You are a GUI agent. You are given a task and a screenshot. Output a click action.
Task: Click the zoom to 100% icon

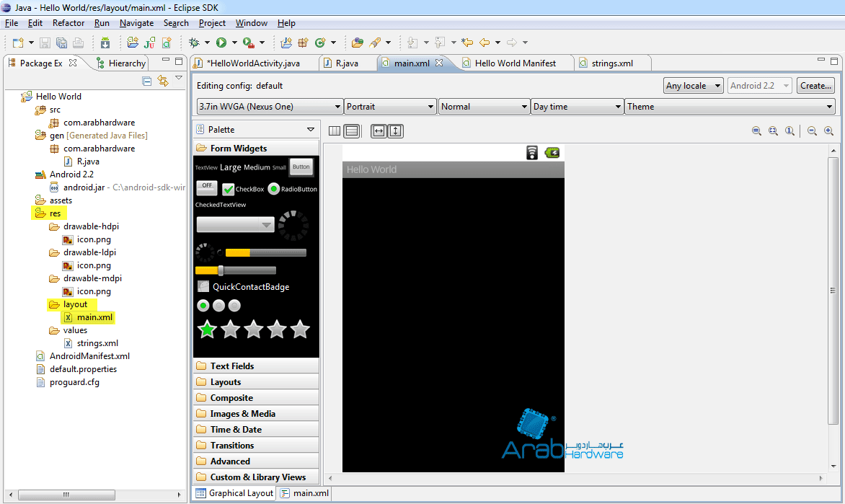click(790, 131)
